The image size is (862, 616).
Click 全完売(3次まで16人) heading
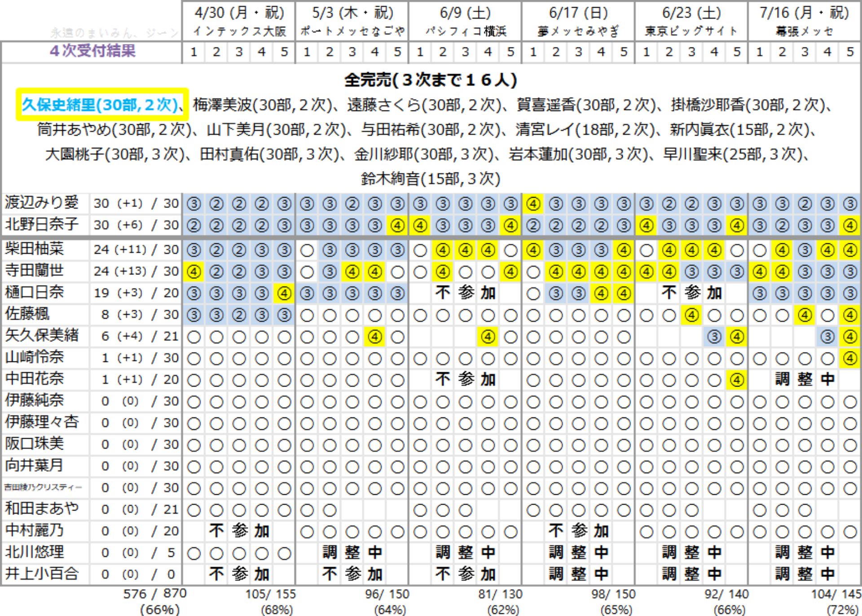tap(431, 80)
